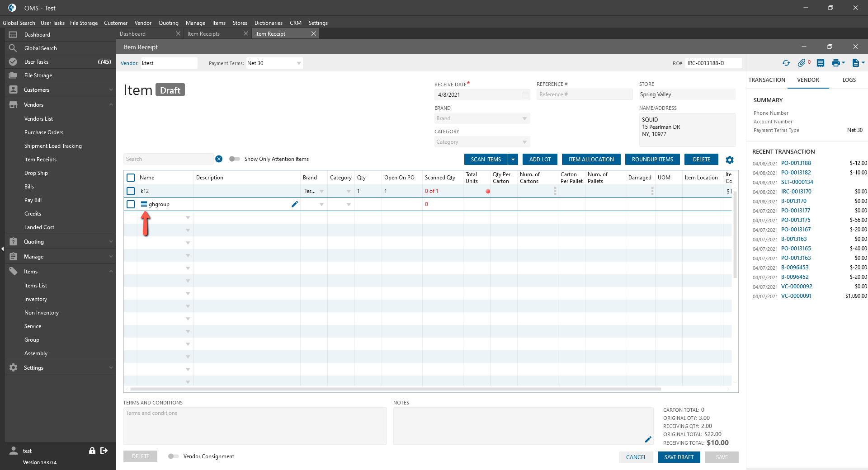Viewport: 868px width, 470px height.
Task: Click the refresh icon in receipt toolbar
Action: [786, 63]
